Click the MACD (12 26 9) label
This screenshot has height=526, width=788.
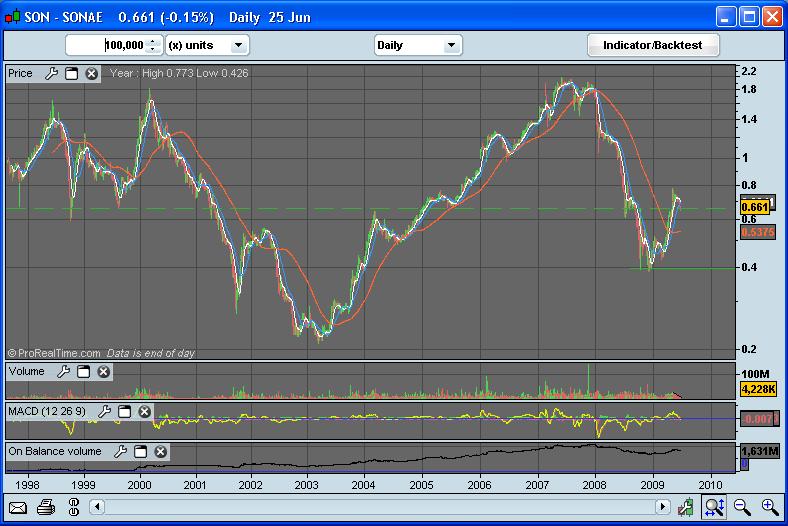[x=47, y=411]
